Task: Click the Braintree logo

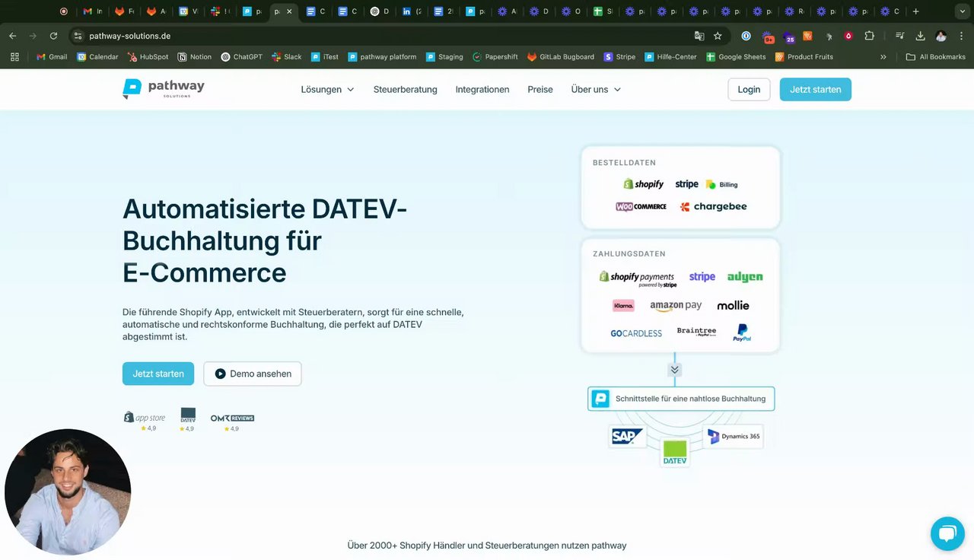Action: (696, 332)
